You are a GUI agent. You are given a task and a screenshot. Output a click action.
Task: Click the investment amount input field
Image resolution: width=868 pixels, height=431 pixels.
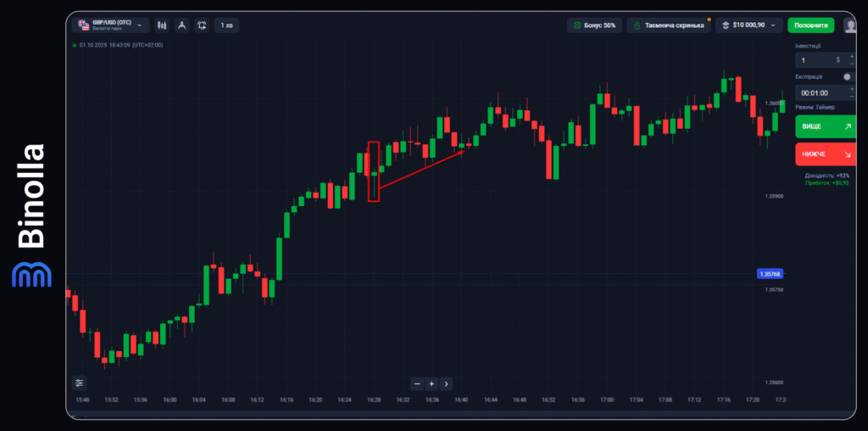click(814, 60)
